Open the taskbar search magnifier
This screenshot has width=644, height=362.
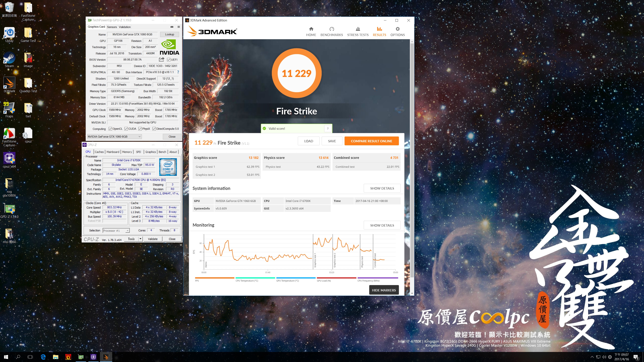click(18, 357)
